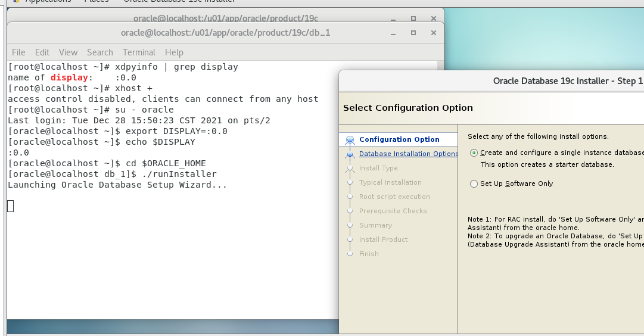Click Finish step in wizard sidebar

click(369, 254)
